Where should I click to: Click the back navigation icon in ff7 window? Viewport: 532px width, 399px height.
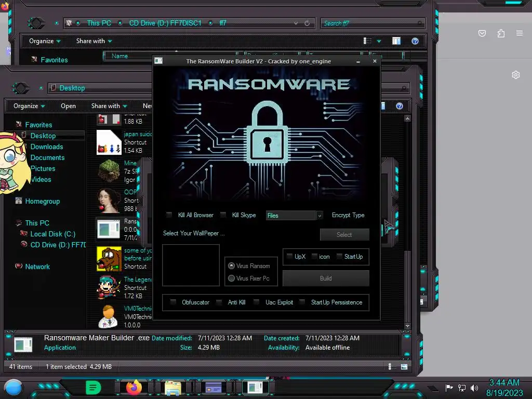pos(36,23)
